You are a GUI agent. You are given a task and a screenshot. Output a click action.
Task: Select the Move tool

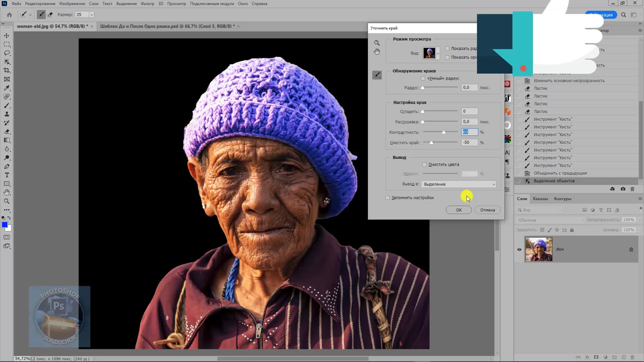click(x=7, y=36)
